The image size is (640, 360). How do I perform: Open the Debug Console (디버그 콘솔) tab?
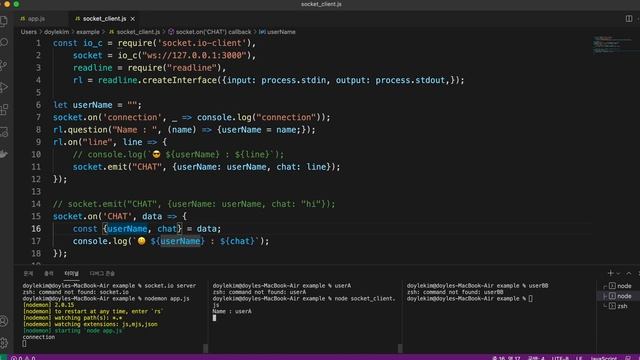[102, 273]
